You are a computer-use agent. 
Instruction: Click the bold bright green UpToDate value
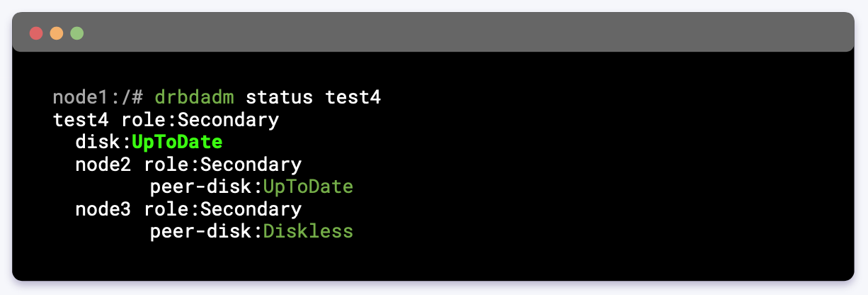click(x=177, y=143)
